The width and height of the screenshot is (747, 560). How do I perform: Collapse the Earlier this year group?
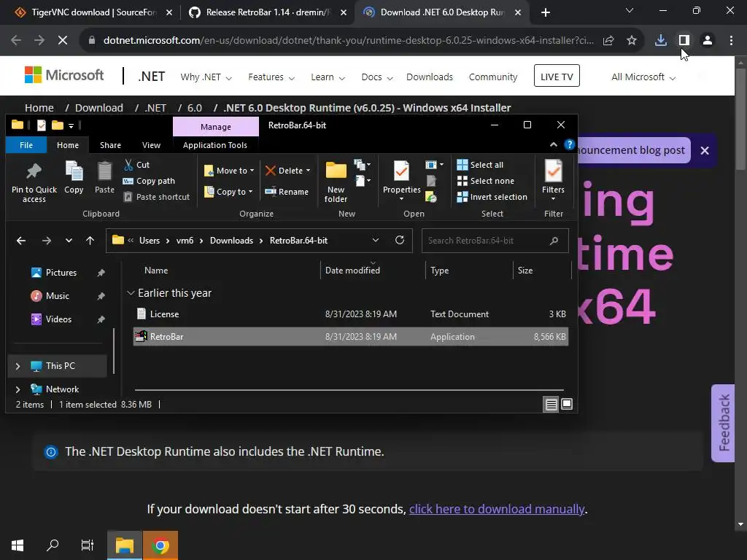point(131,293)
